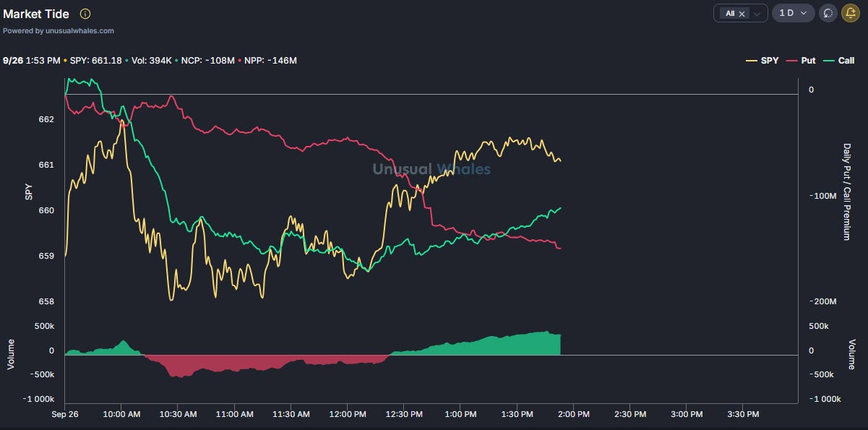Click the Vol: 394K readout

[x=151, y=60]
